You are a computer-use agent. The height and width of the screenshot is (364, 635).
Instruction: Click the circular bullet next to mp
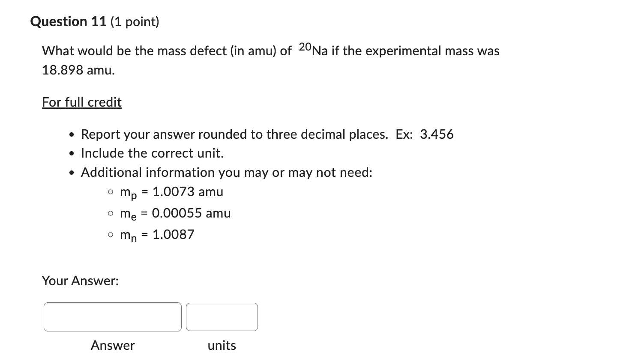pyautogui.click(x=111, y=191)
